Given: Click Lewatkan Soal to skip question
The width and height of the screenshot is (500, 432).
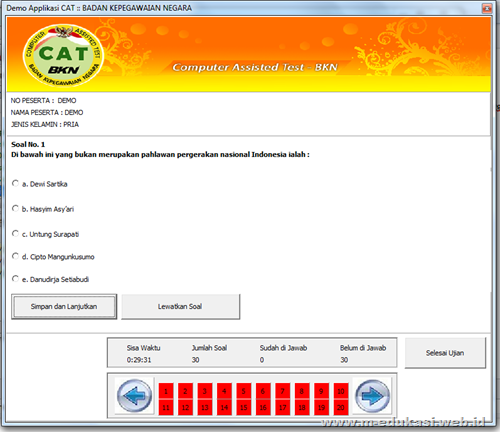Looking at the screenshot, I should [180, 307].
